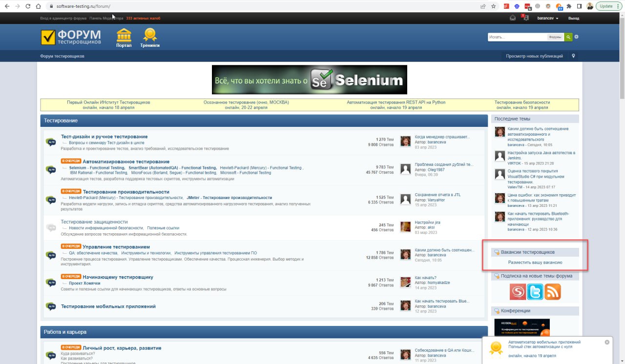Click the browser back arrow
625x364 pixels.
point(7,6)
